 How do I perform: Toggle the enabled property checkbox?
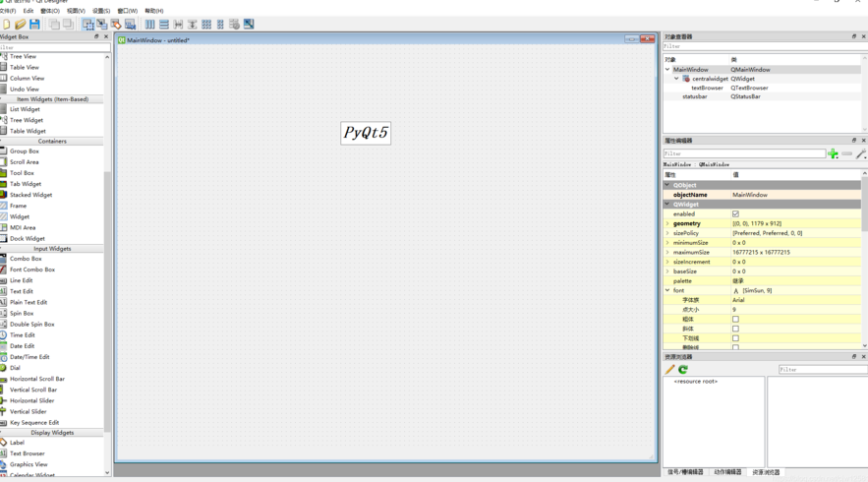[x=735, y=213]
